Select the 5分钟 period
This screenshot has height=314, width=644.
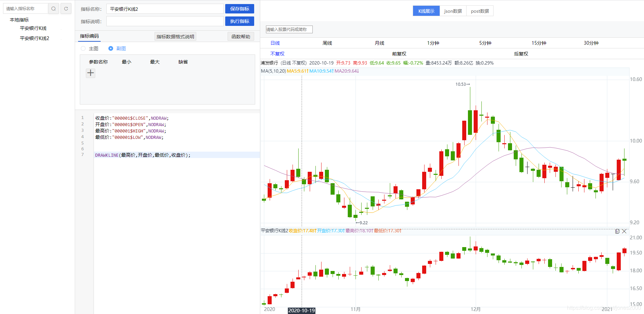click(485, 43)
